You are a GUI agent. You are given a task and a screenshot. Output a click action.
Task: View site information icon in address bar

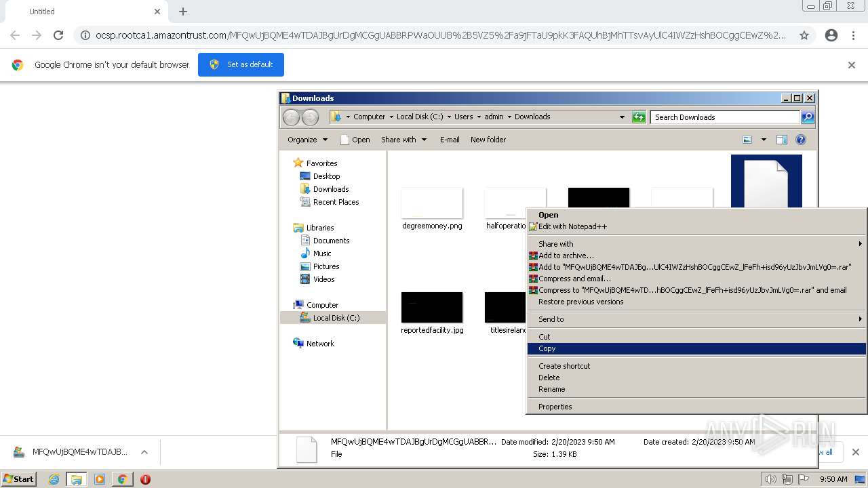click(x=85, y=35)
